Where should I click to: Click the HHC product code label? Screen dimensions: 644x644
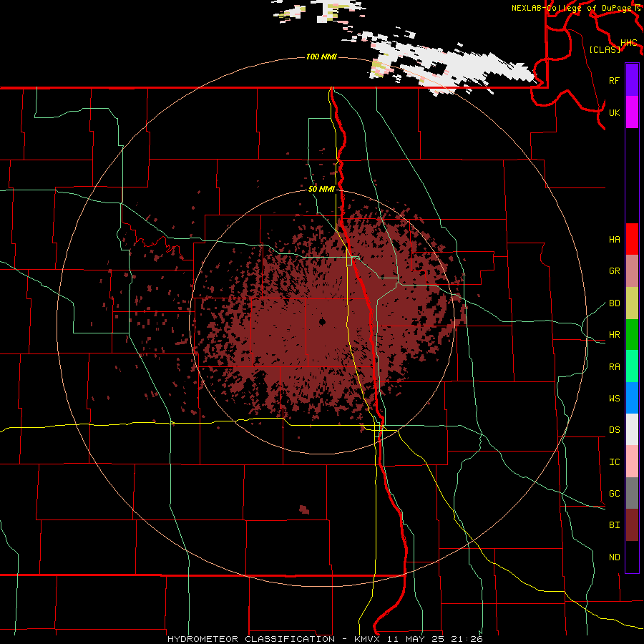click(x=628, y=42)
